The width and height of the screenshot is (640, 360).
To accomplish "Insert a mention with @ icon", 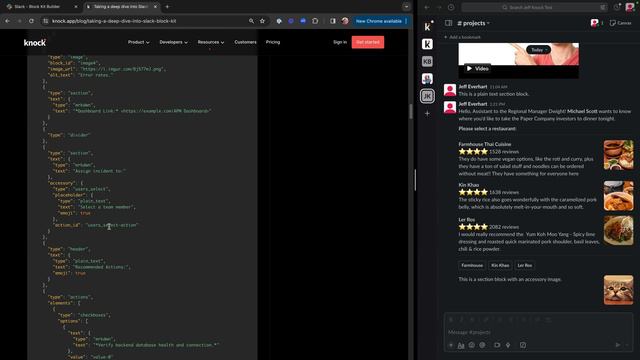I will [x=482, y=345].
